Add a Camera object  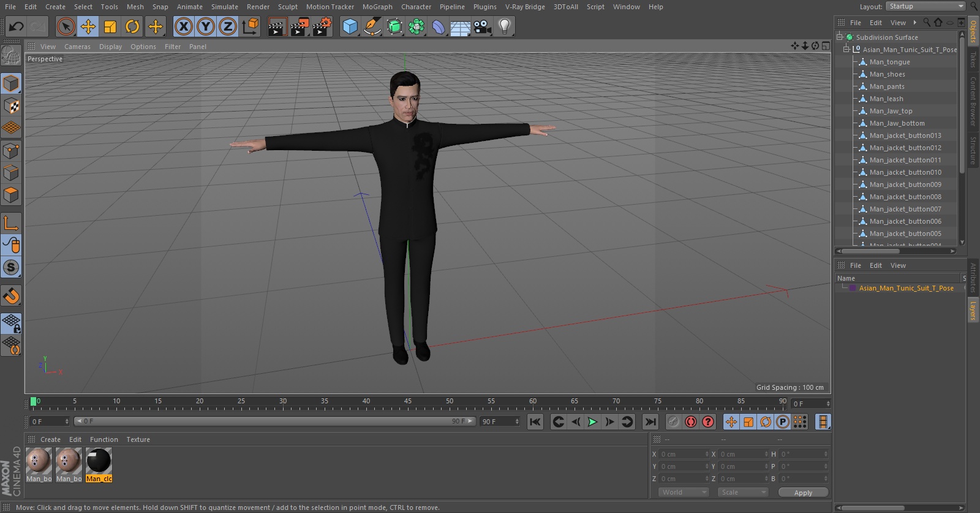point(483,26)
